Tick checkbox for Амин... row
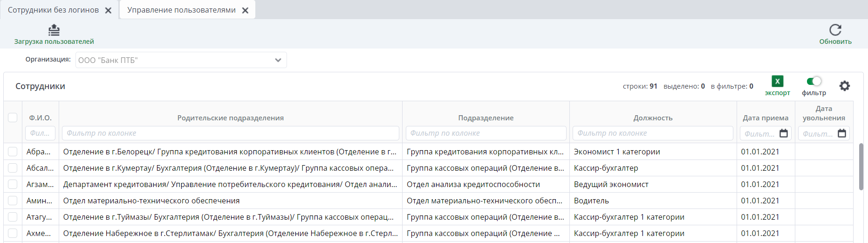The width and height of the screenshot is (868, 243). [13, 201]
